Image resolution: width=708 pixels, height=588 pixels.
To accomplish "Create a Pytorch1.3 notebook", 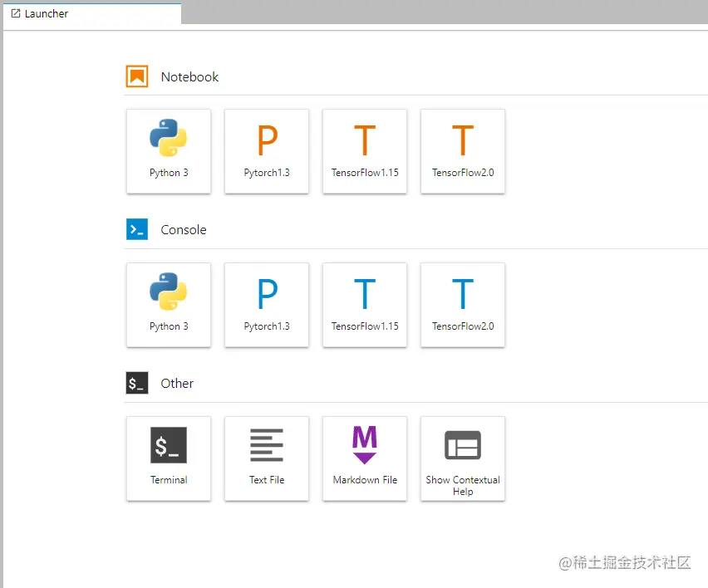I will (x=267, y=151).
